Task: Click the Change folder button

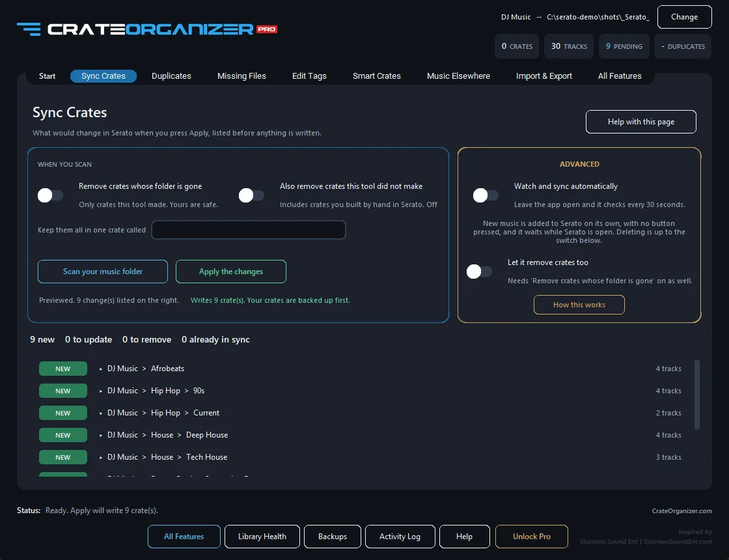Action: click(684, 17)
